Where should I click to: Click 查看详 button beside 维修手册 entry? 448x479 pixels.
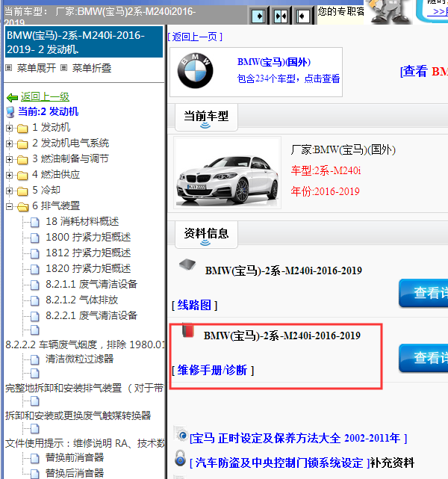(x=423, y=358)
